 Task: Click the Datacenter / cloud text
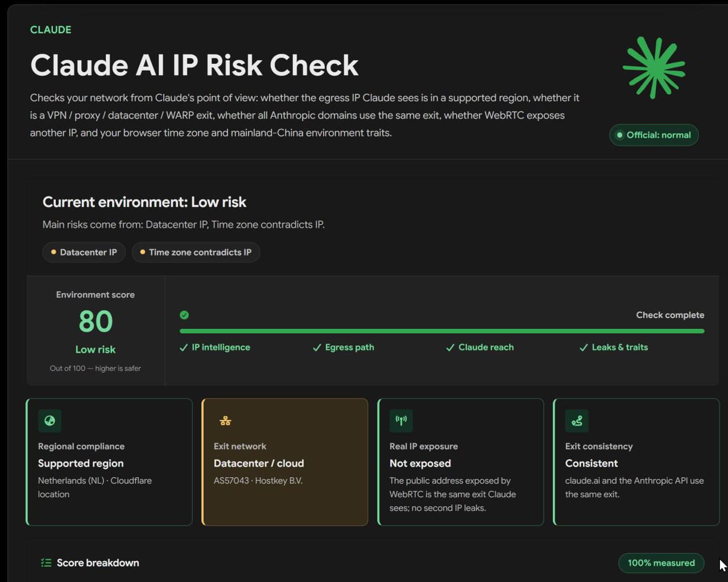[259, 463]
